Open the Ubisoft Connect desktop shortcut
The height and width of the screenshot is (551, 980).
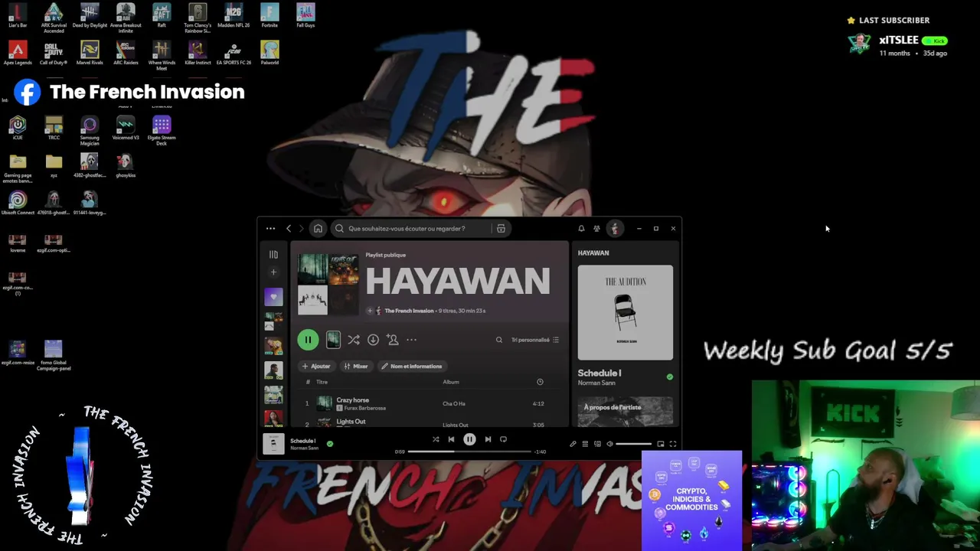point(18,204)
